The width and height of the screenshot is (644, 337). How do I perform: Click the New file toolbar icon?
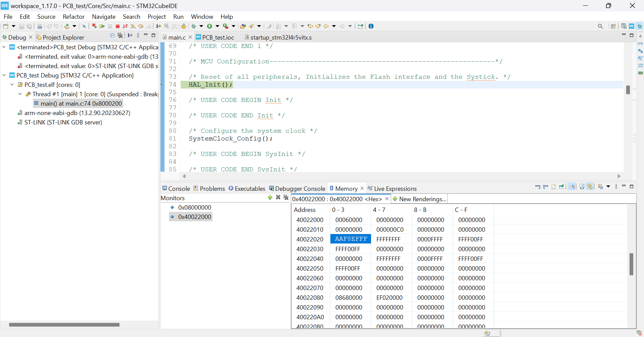(6, 26)
